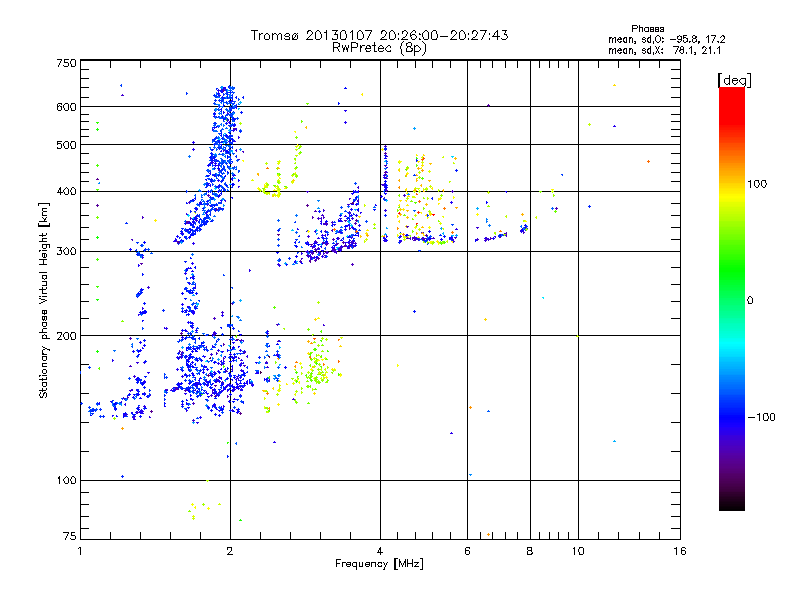Click the x-axis label '10'
The height and width of the screenshot is (600, 800).
pyautogui.click(x=578, y=551)
